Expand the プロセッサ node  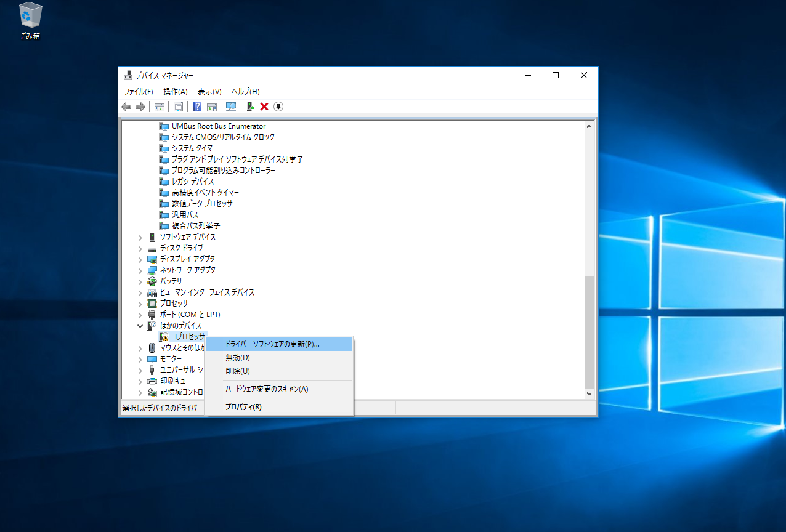pyautogui.click(x=140, y=304)
